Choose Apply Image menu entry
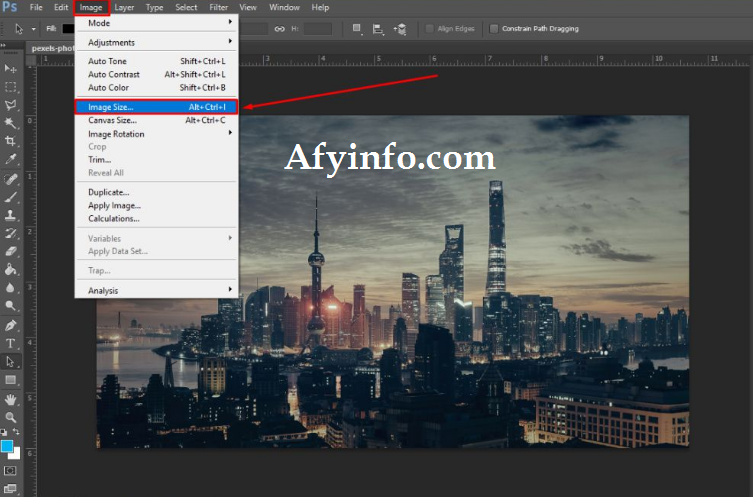Screen dimensions: 753x497 (x=157, y=206)
